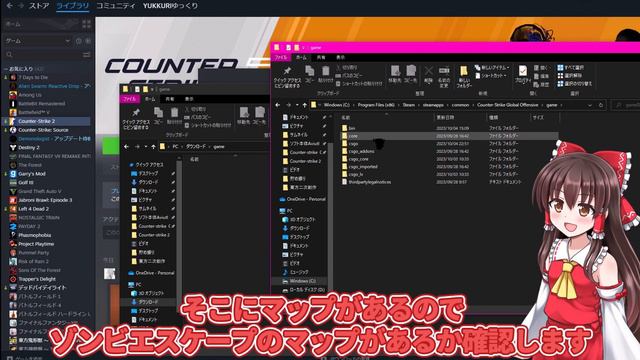Image resolution: width=640 pixels, height=360 pixels.
Task: Open the ライブラリ tab in Steam
Action: pos(73,6)
